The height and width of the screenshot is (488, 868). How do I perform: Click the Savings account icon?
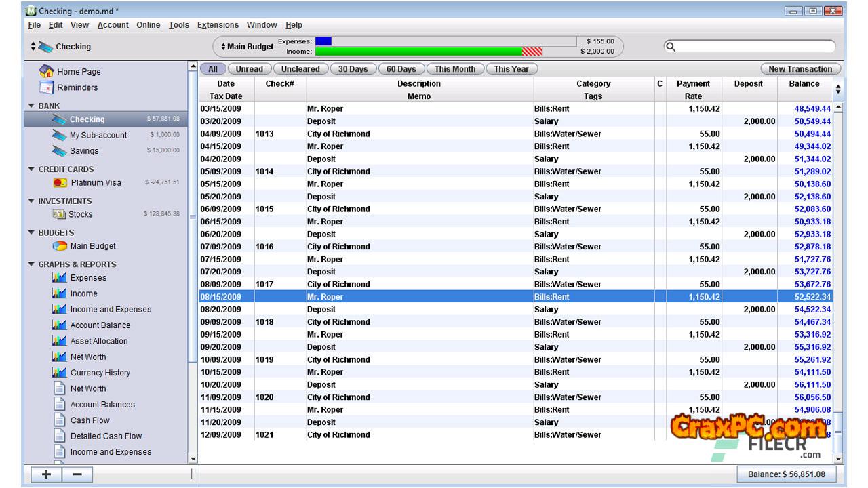pyautogui.click(x=59, y=150)
